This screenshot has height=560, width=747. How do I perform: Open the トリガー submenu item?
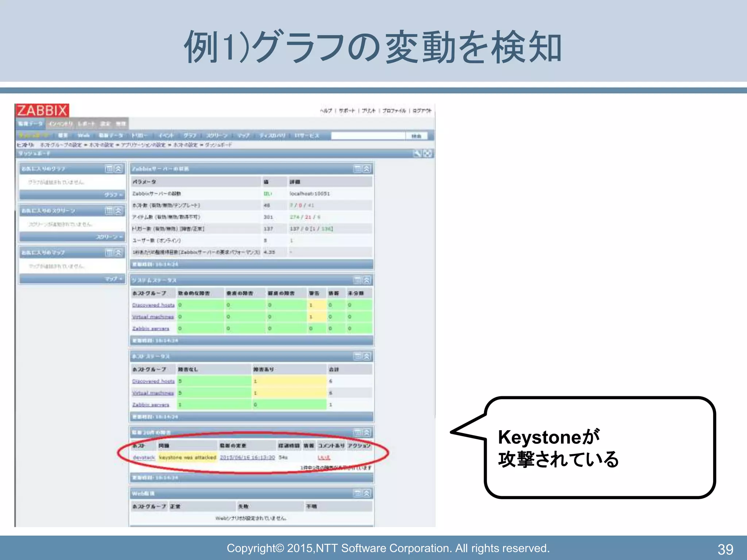pyautogui.click(x=139, y=135)
